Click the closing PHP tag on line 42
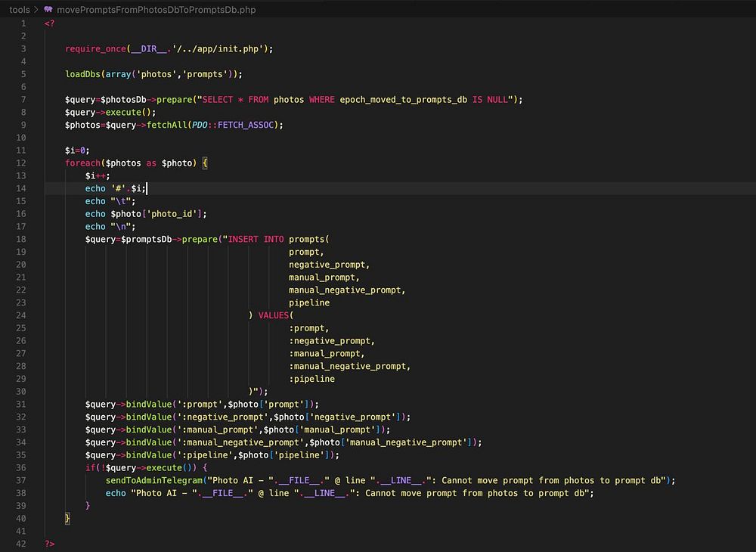Screen dimensions: 756x552 (49, 544)
